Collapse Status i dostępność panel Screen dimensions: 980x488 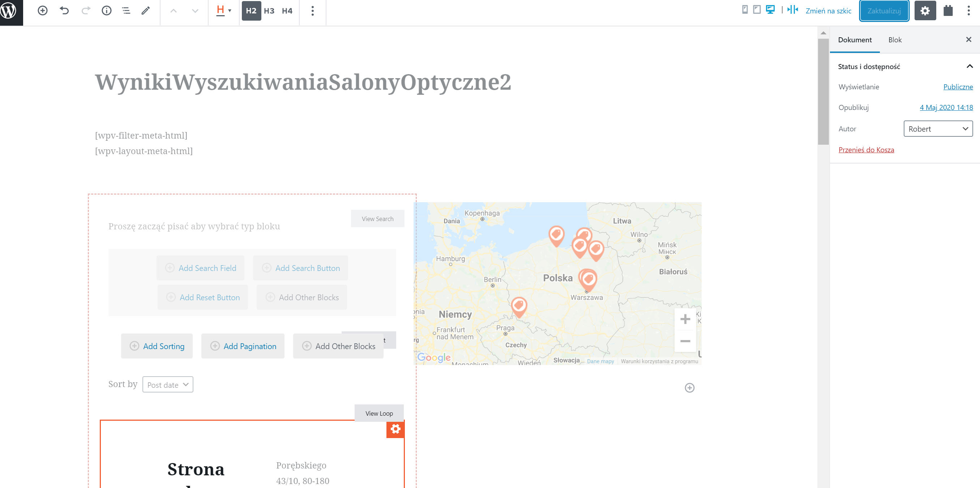tap(905, 67)
